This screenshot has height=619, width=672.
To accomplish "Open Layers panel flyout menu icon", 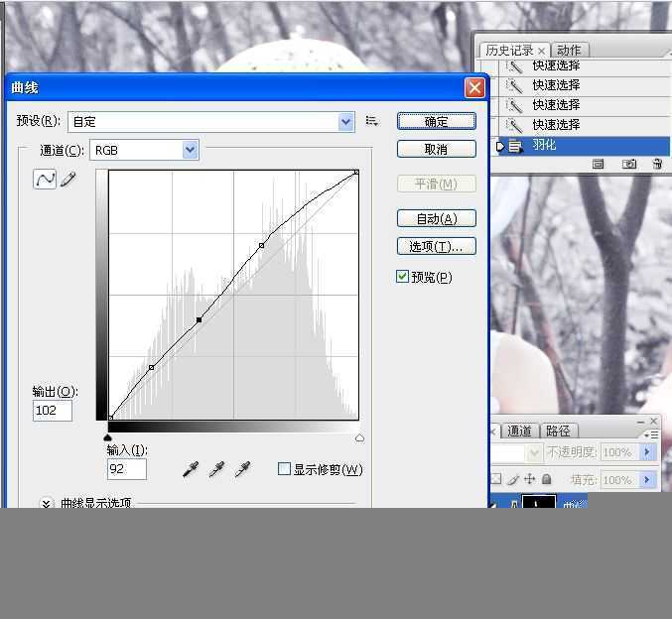I will 652,434.
